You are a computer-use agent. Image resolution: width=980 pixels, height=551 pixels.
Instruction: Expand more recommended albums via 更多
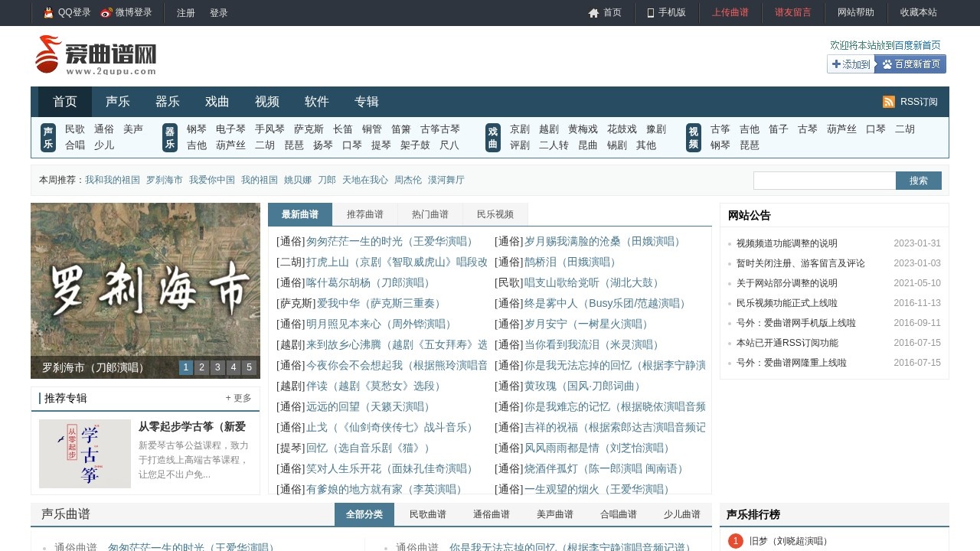click(x=238, y=398)
